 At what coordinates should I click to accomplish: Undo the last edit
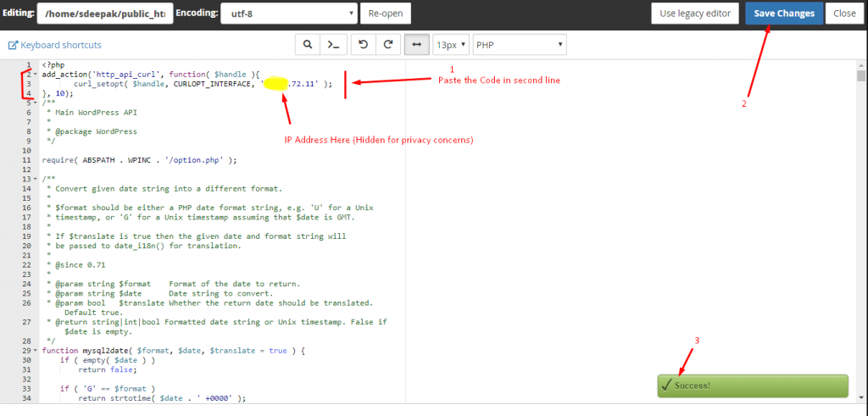363,45
